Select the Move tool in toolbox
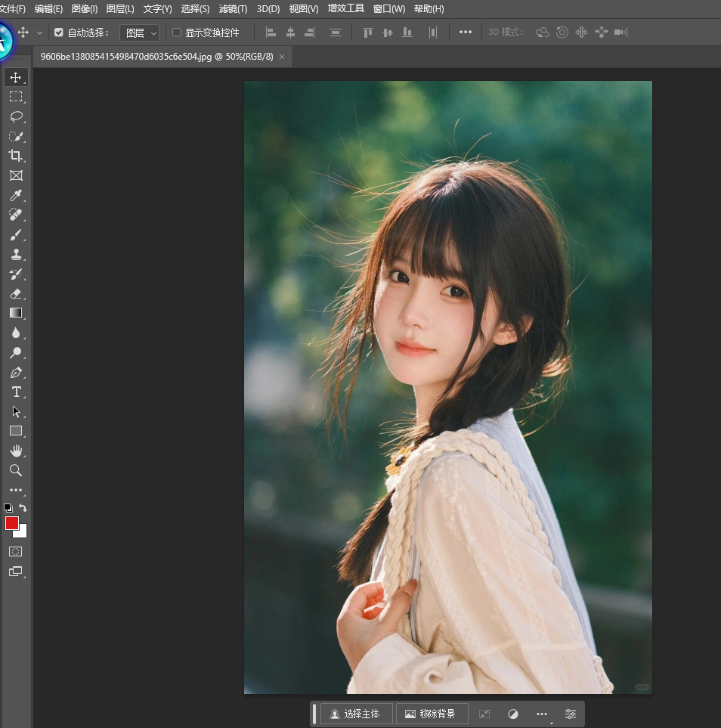 16,77
